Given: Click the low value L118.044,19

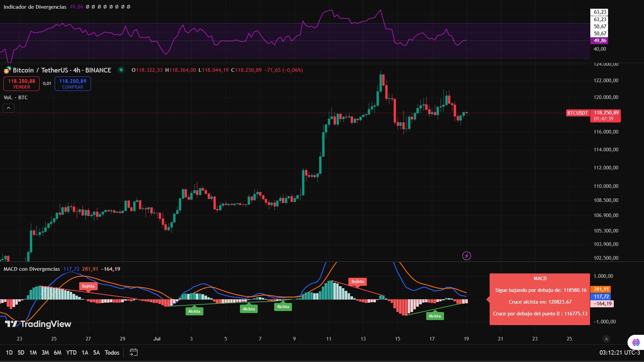Looking at the screenshot, I should tap(213, 70).
